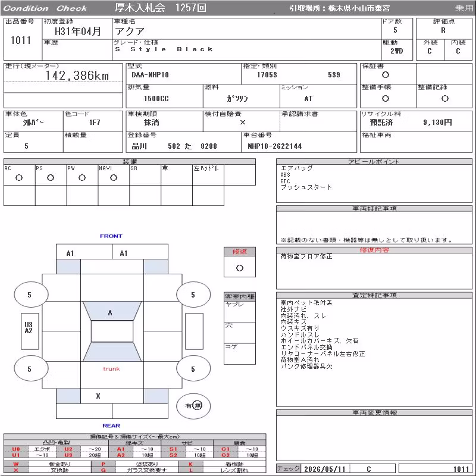This screenshot has width=476, height=476.
Task: Click classification number 539
Action: [x=334, y=75]
